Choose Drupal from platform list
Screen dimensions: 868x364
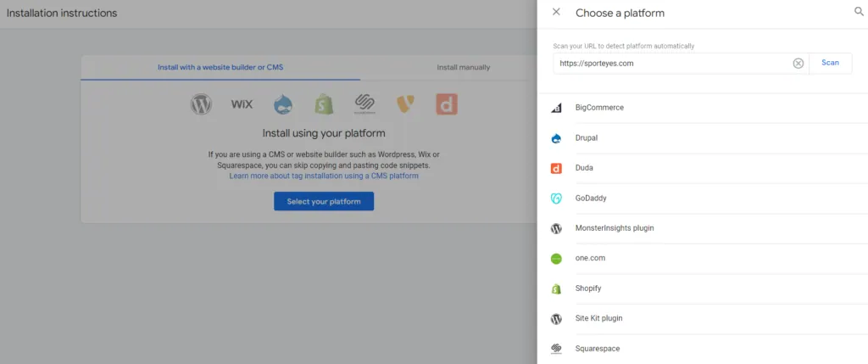point(587,138)
